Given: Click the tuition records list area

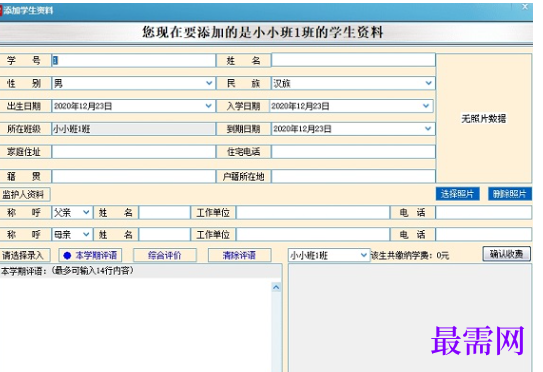Looking at the screenshot, I should click(x=410, y=318).
